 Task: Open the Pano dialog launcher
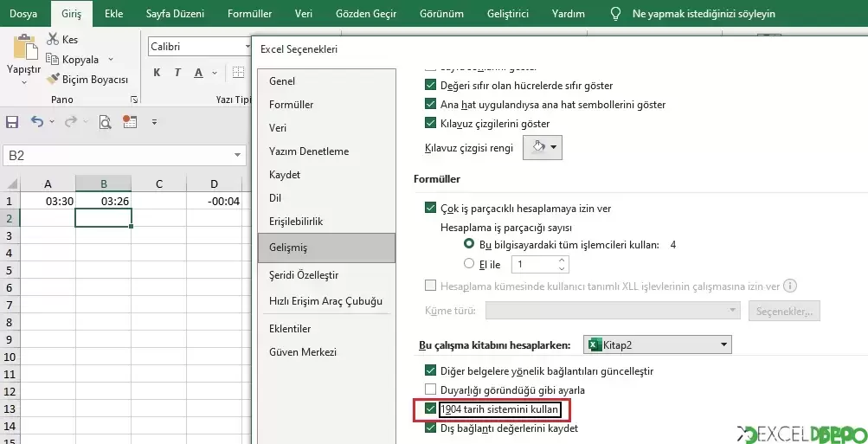tap(134, 100)
